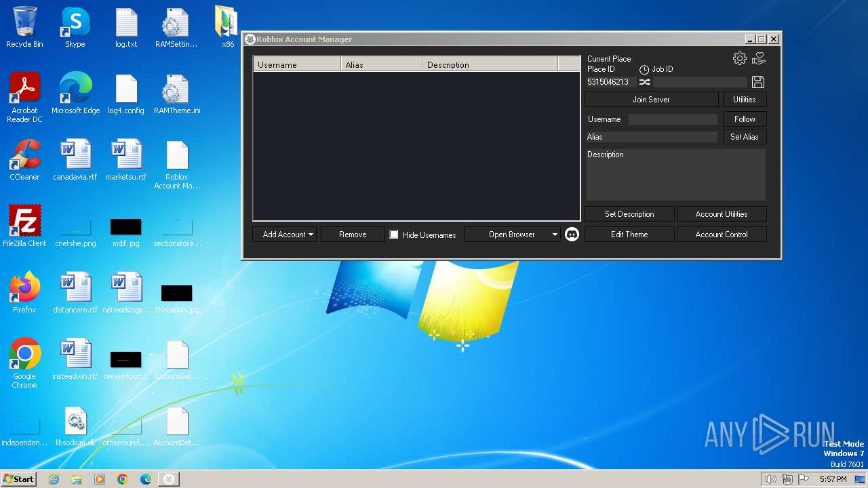Open Internet Explorer from the taskbar

(x=54, y=479)
